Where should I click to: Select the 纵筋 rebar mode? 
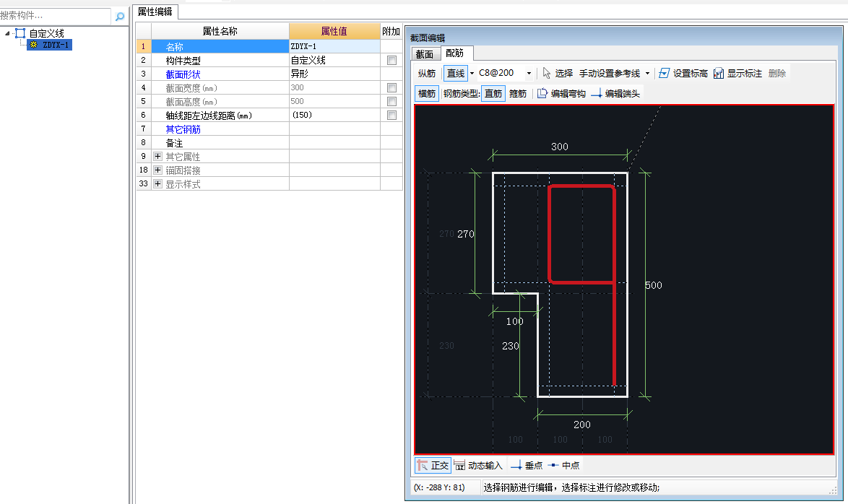(x=427, y=73)
